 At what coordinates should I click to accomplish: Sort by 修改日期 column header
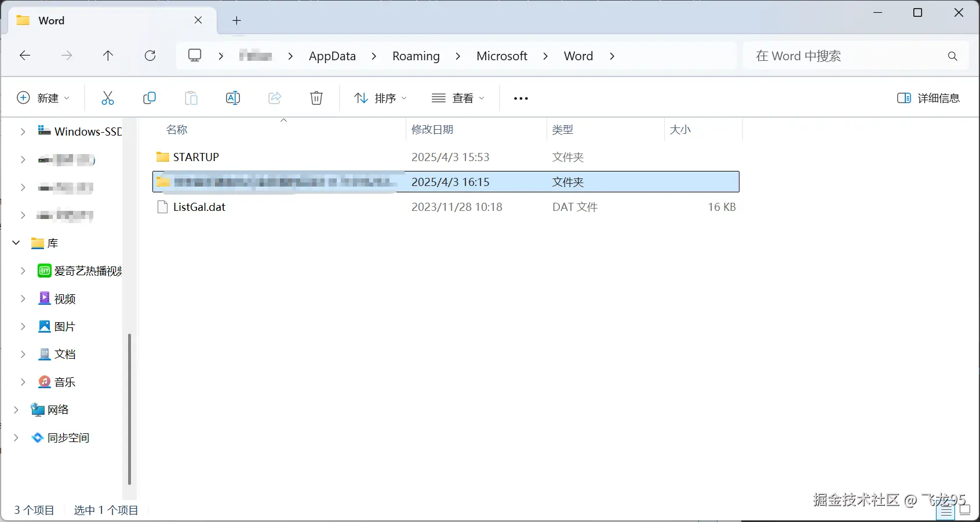point(432,130)
